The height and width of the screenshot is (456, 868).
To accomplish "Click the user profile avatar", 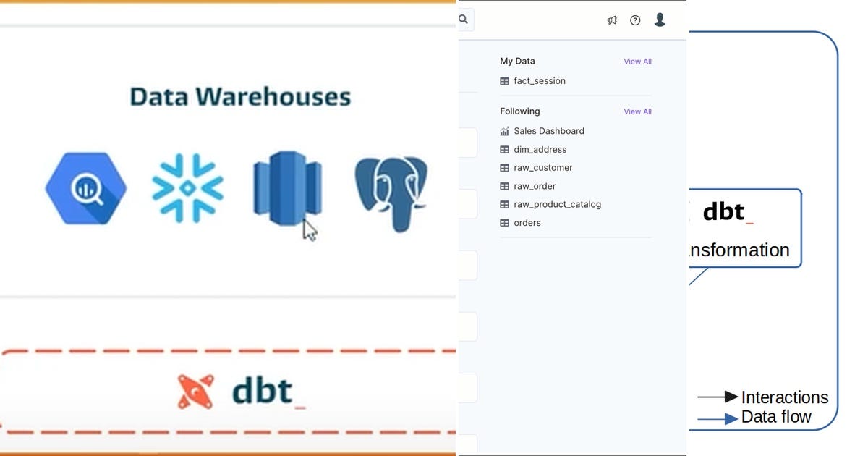I will tap(660, 20).
